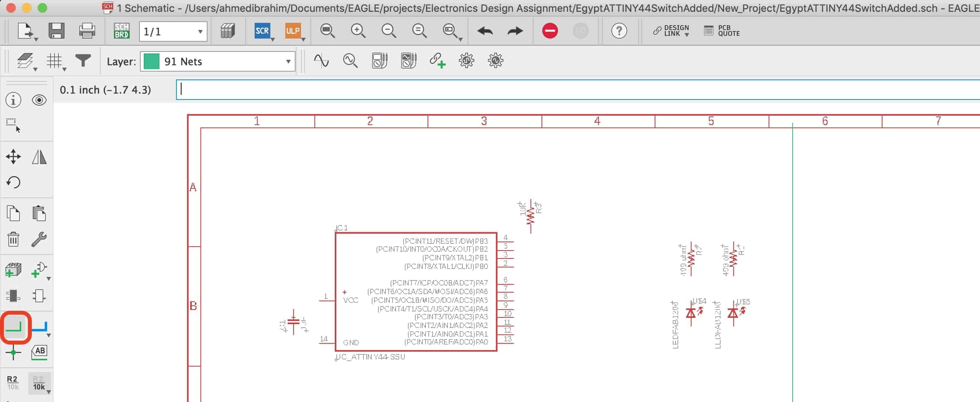980x402 pixels.
Task: Click the red Stop command icon
Action: coord(550,31)
